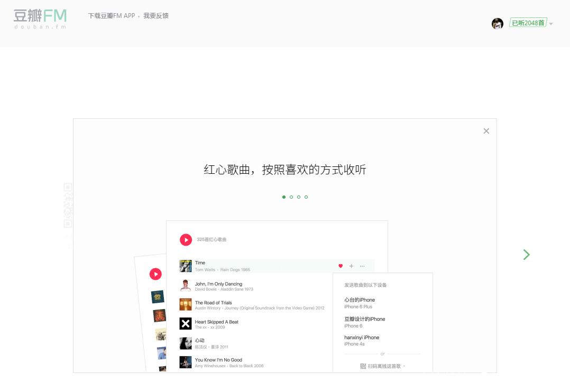Close the feature intro dialog

[486, 131]
